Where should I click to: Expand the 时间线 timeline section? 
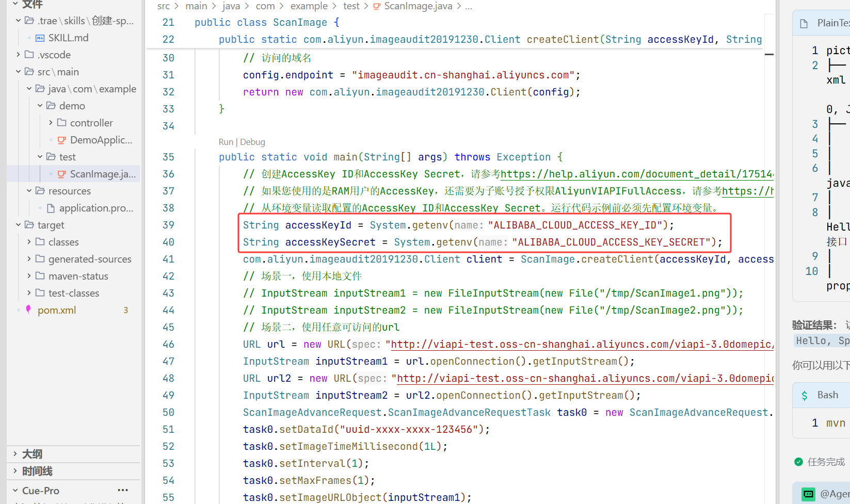pyautogui.click(x=15, y=471)
